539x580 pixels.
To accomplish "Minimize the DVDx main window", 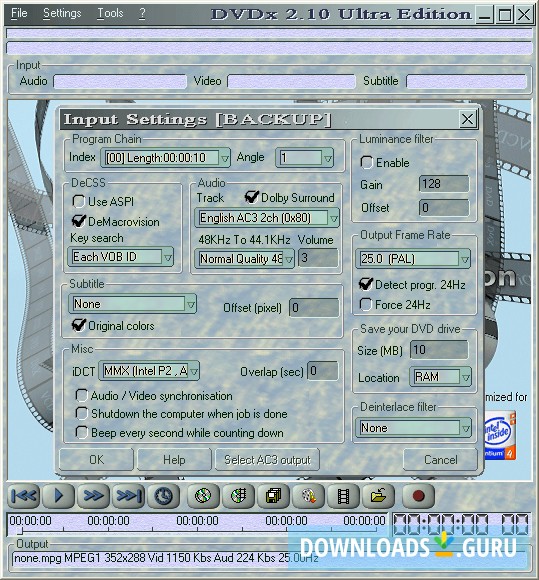I will tap(485, 15).
